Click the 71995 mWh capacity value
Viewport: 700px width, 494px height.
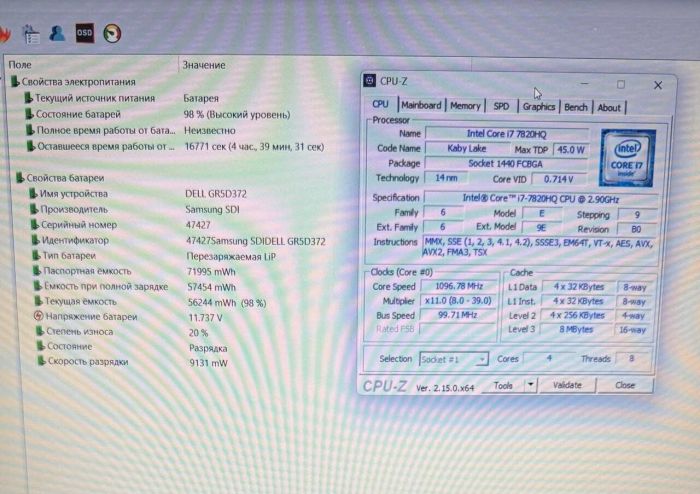click(x=211, y=272)
